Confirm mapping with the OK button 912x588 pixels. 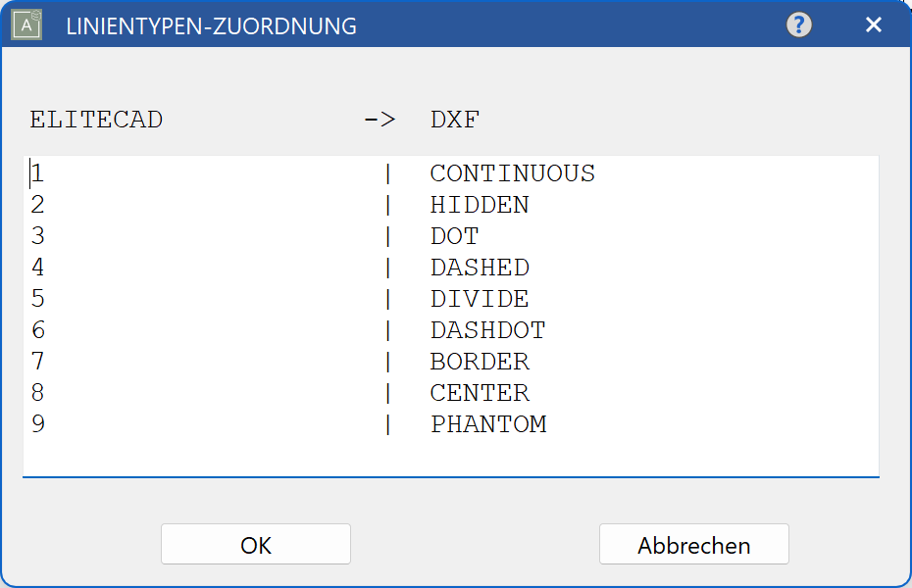pos(255,544)
